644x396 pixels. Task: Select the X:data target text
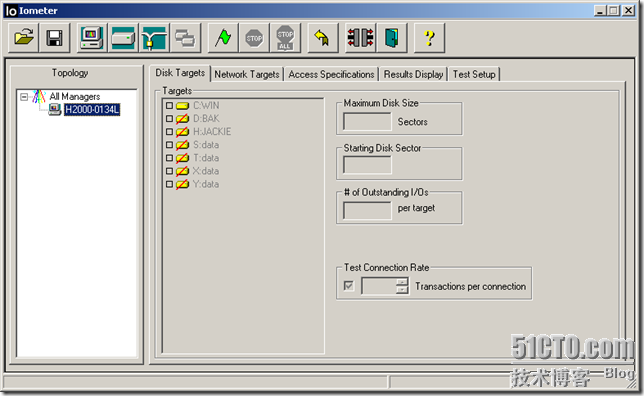[206, 171]
